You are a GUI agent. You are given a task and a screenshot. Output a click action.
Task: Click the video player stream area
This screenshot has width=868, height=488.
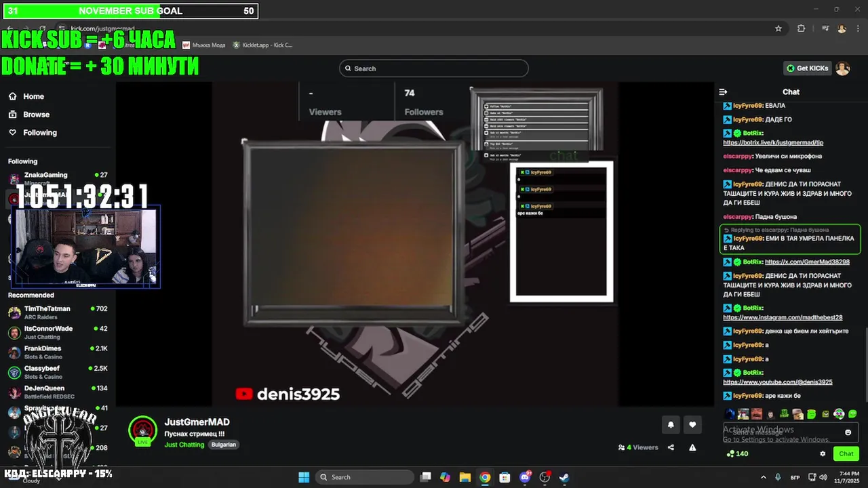(x=414, y=244)
